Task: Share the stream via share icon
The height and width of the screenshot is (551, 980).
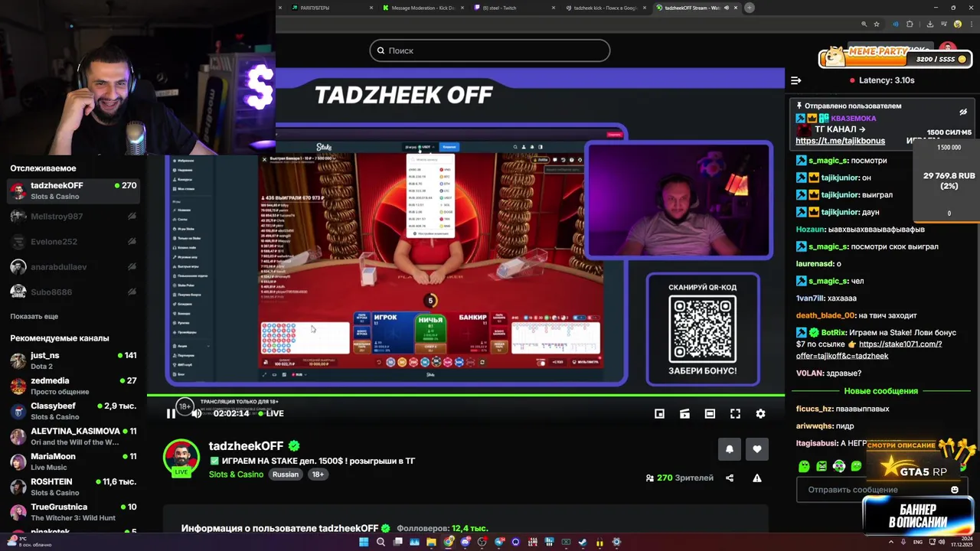Action: click(730, 478)
